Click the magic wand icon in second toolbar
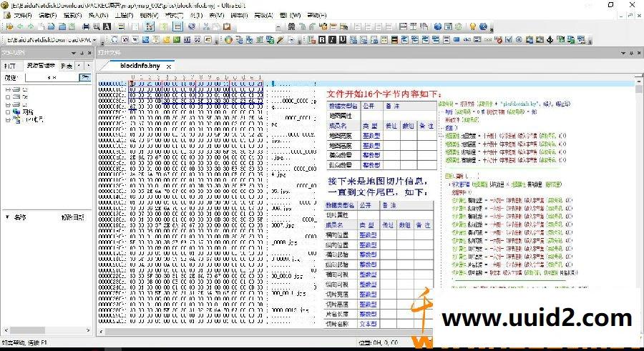644x351 pixels. pyautogui.click(x=280, y=40)
